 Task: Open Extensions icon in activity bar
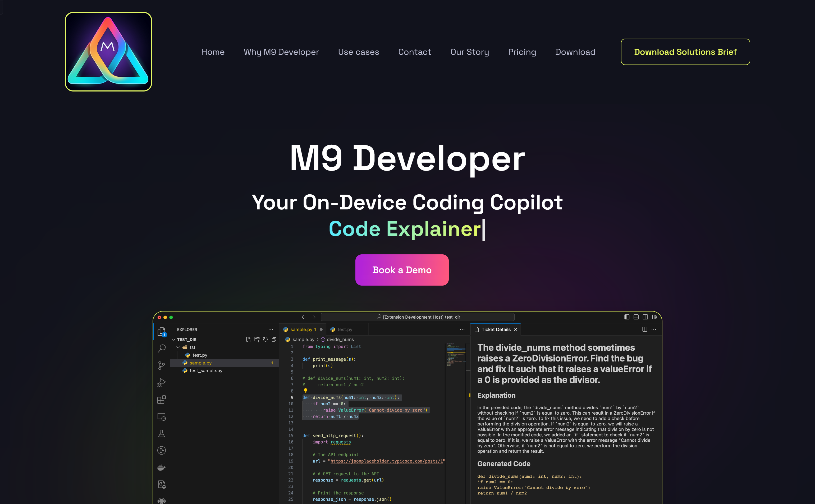161,400
